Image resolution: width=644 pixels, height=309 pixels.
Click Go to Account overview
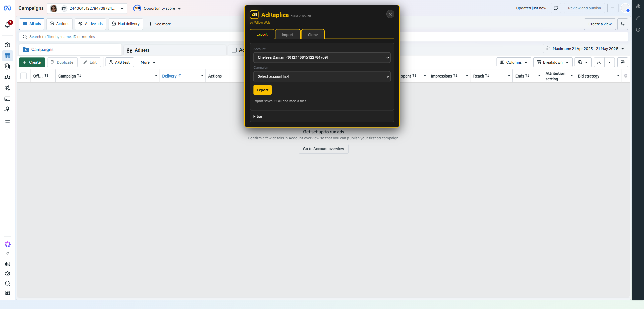(x=324, y=149)
